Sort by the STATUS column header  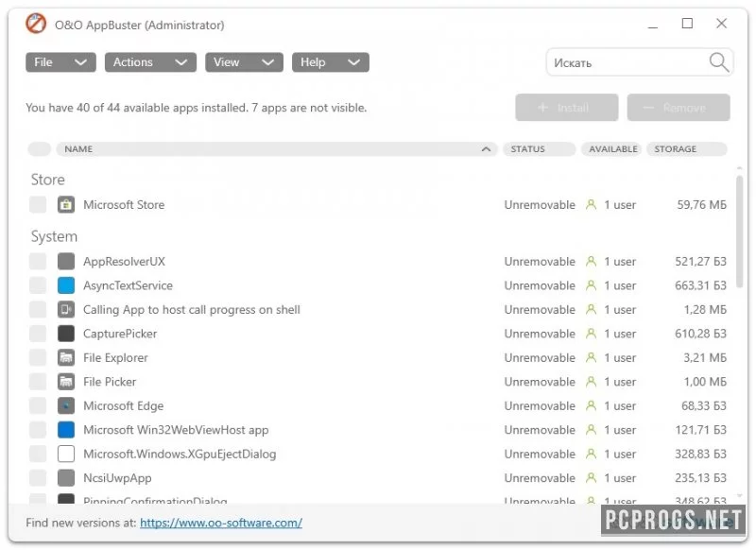[539, 149]
